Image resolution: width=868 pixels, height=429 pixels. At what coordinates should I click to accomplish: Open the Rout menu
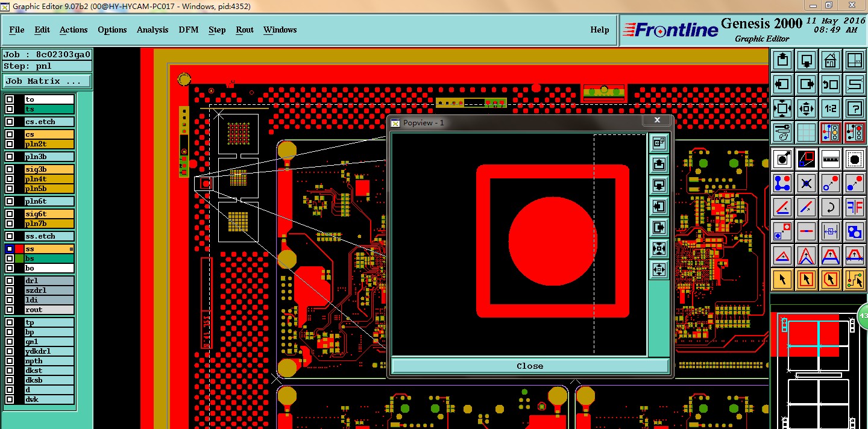245,30
